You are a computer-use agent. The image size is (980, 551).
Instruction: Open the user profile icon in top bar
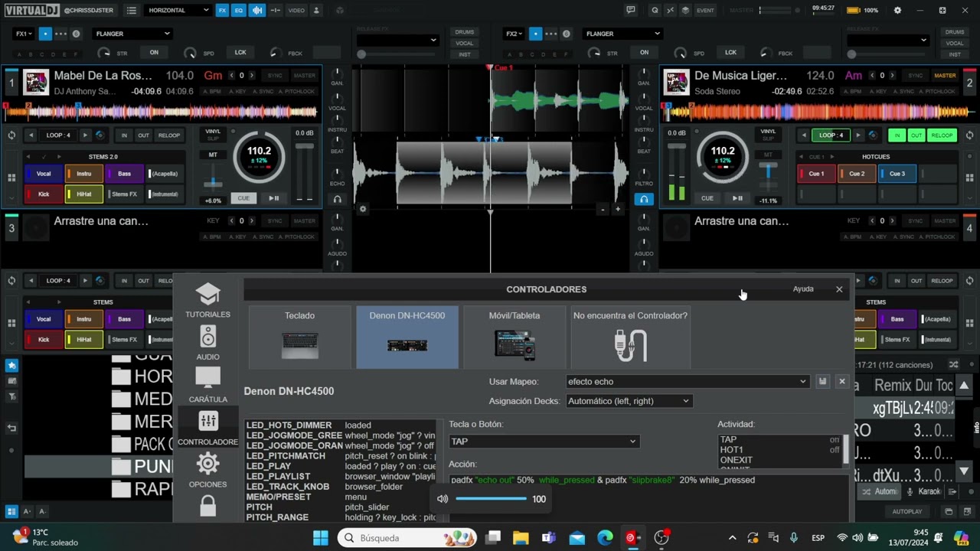coord(316,10)
